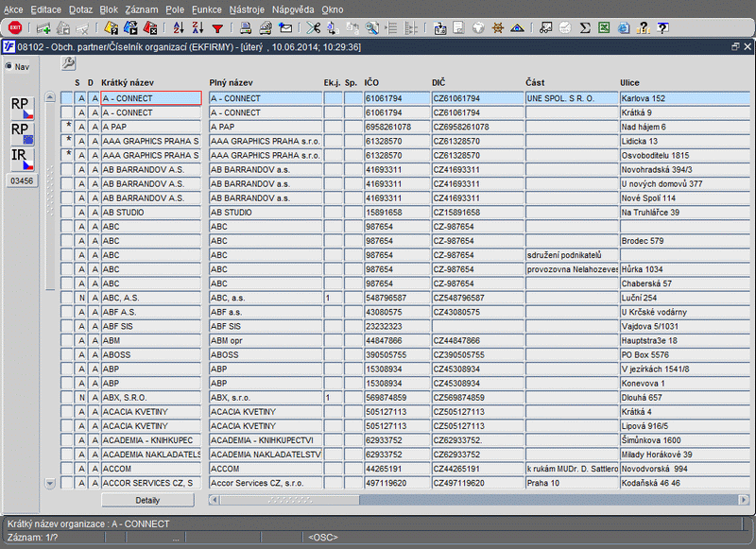The width and height of the screenshot is (756, 549).
Task: Click the red EXIT icon
Action: 15,28
